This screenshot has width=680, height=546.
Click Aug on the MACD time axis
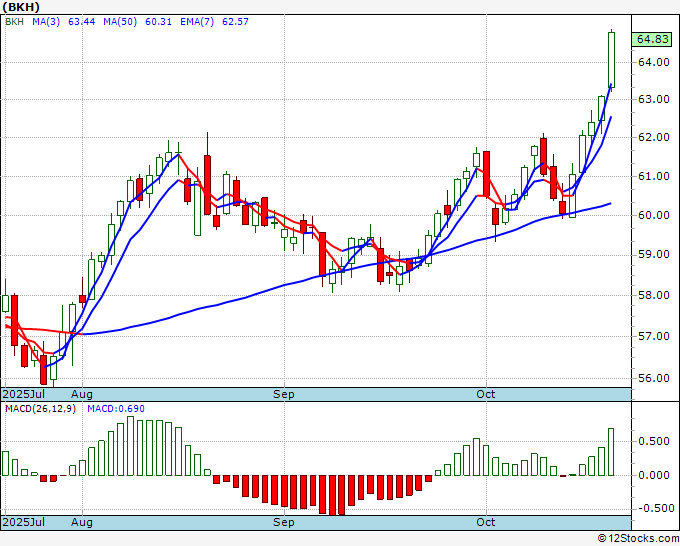[x=82, y=522]
